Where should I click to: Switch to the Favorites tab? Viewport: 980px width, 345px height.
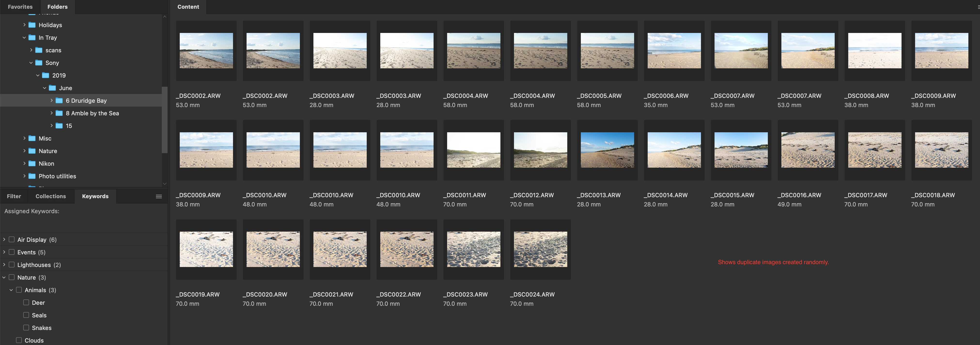(x=20, y=7)
